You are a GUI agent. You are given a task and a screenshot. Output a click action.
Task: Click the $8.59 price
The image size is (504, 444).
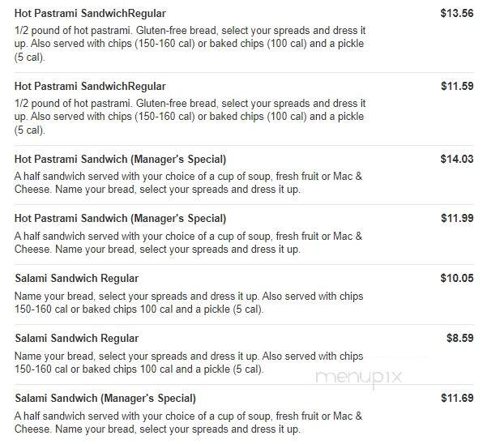point(460,338)
